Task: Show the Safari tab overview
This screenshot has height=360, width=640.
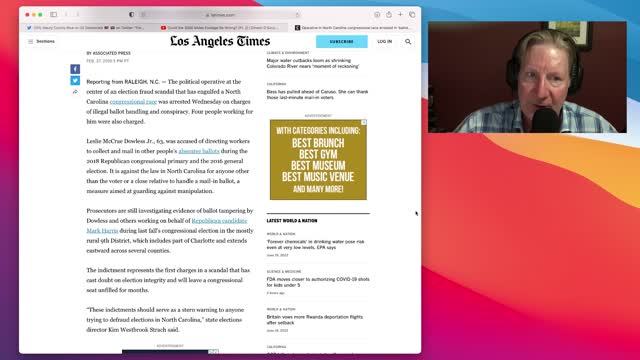Action: [x=412, y=14]
